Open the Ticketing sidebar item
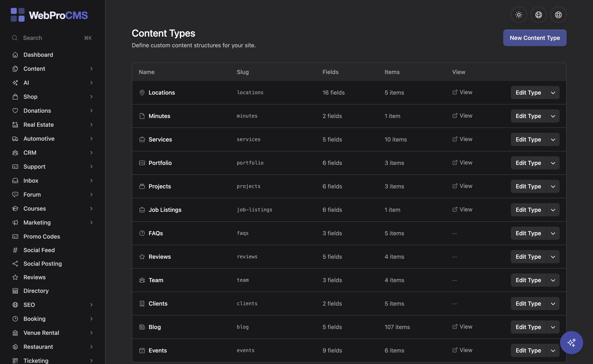Screen dimensions: 593x364 click(x=53, y=360)
